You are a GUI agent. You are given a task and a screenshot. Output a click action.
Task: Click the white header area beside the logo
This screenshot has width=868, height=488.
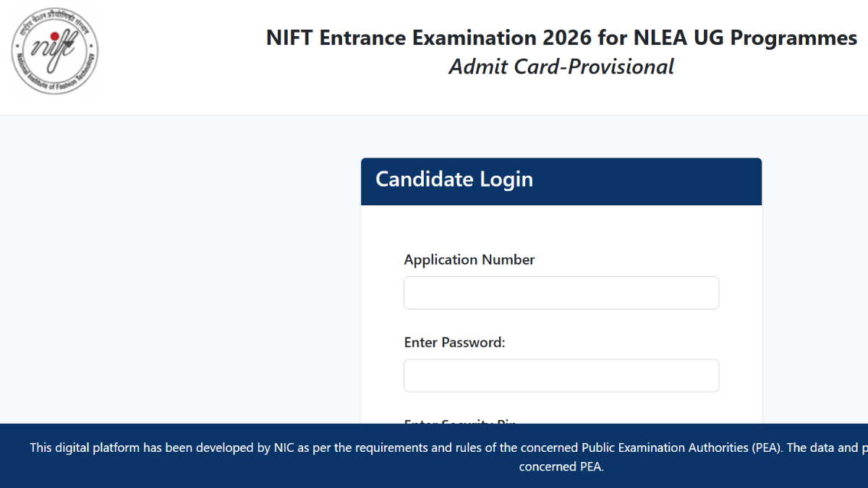click(181, 58)
